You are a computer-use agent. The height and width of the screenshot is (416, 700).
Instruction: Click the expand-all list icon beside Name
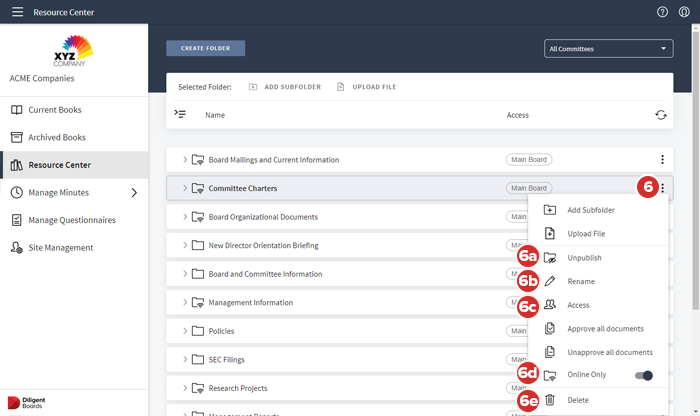click(180, 114)
